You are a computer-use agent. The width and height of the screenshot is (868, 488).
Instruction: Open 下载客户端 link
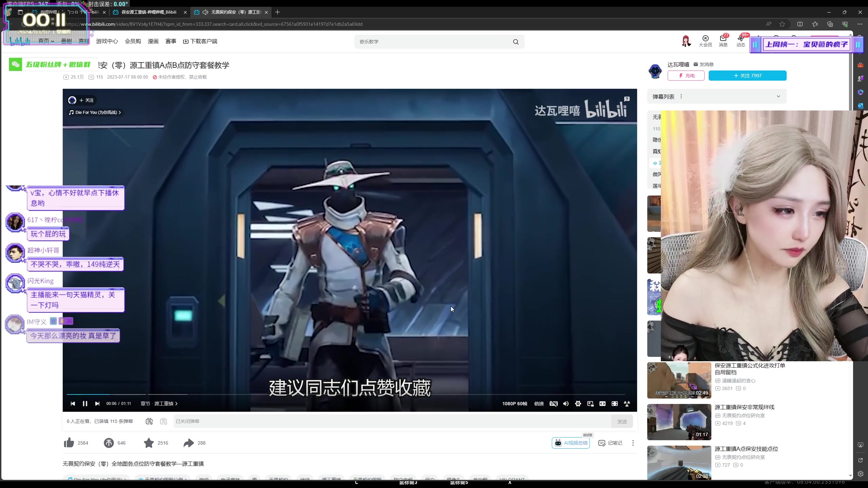[200, 41]
